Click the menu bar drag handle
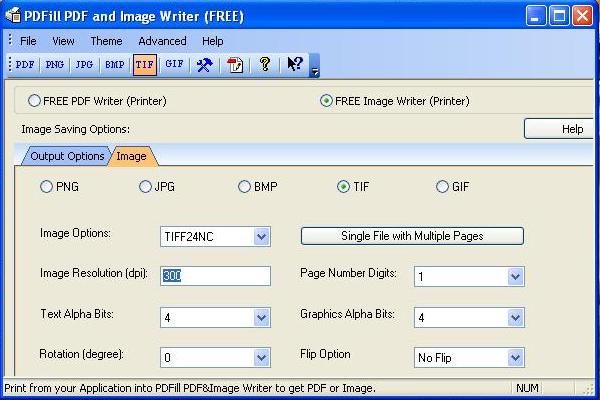This screenshot has width=600, height=400. [x=10, y=40]
